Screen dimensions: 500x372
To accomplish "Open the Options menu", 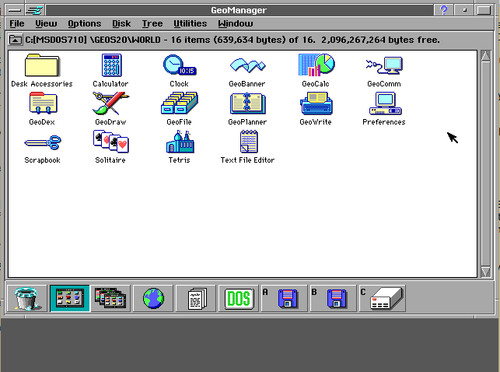I will click(x=84, y=24).
